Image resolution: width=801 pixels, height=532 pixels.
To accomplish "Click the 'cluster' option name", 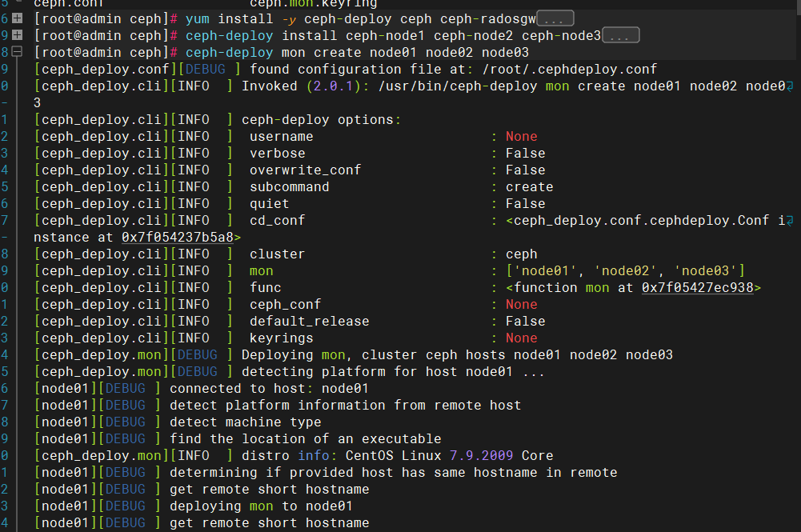I will [277, 254].
